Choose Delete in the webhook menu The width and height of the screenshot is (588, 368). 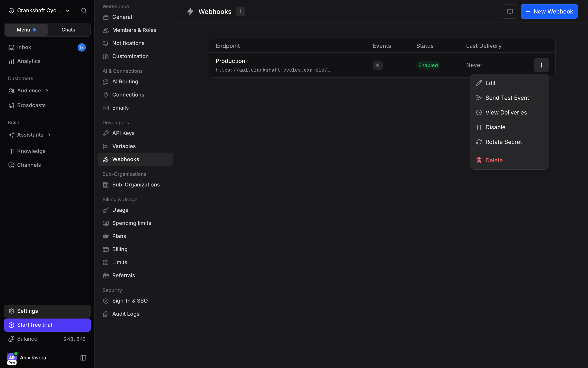tap(509, 160)
